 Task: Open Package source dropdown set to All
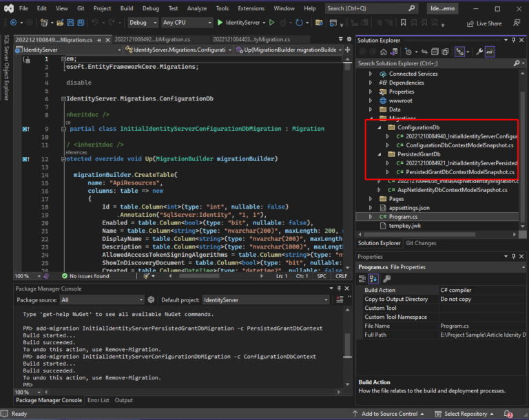coord(101,300)
